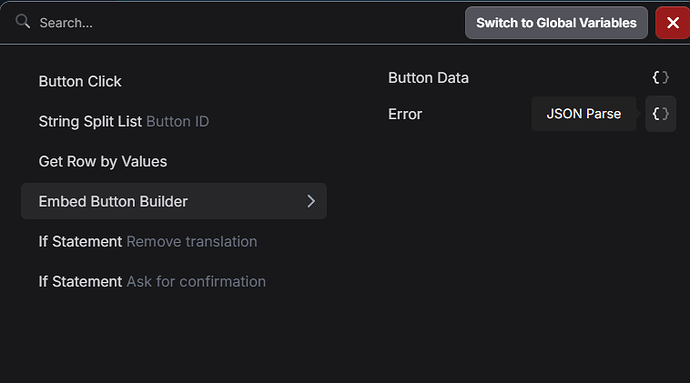The image size is (690, 383).
Task: Select the Button Click block
Action: coord(174,81)
